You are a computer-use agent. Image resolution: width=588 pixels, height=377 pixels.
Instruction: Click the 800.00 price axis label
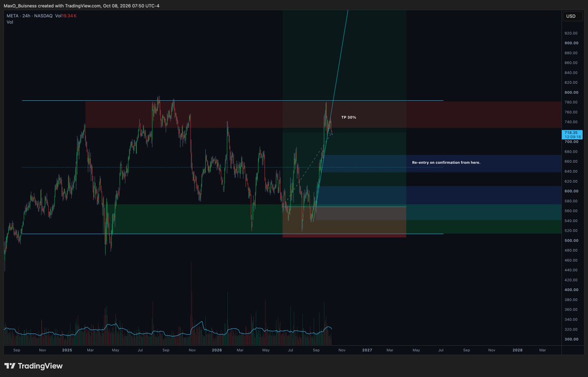pyautogui.click(x=571, y=92)
